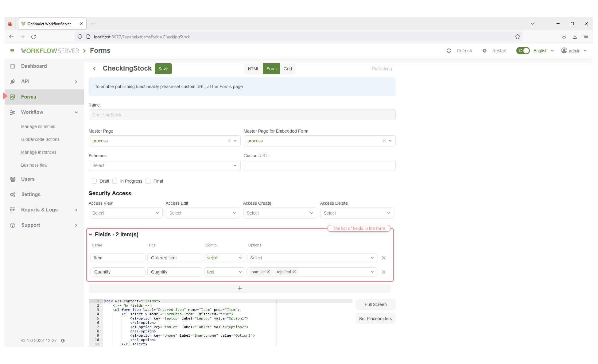Toggle the Final checkbox
The height and width of the screenshot is (364, 598).
point(148,181)
